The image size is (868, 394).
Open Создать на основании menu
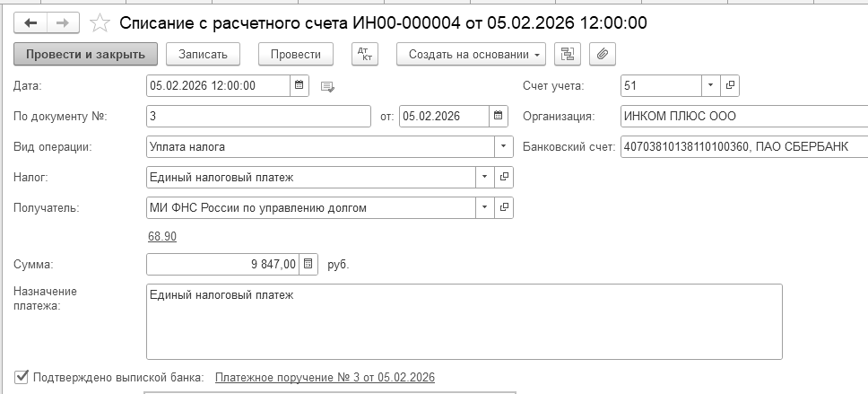471,55
